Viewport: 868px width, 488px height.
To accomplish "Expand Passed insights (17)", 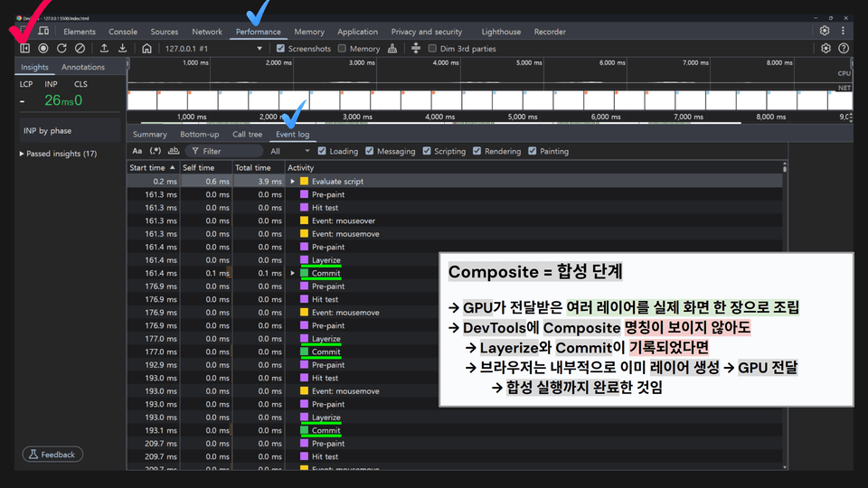I will pos(58,154).
